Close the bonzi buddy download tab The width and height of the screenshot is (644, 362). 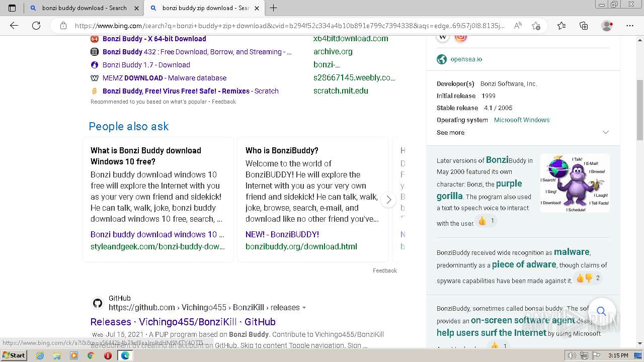click(137, 8)
